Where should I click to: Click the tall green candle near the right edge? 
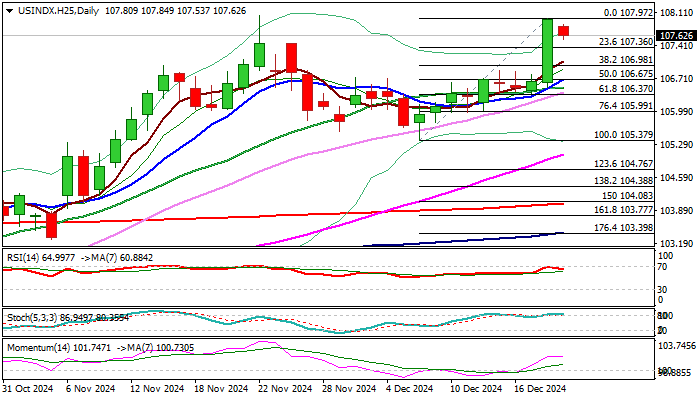(x=548, y=50)
